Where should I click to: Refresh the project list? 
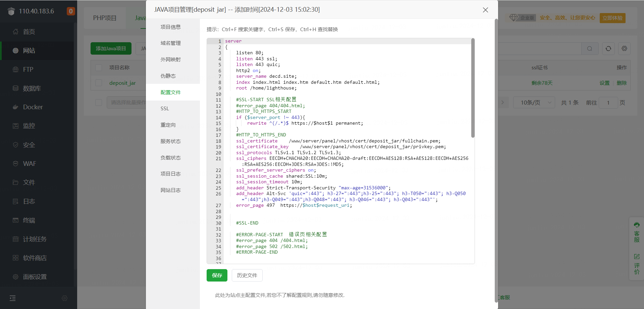click(608, 49)
